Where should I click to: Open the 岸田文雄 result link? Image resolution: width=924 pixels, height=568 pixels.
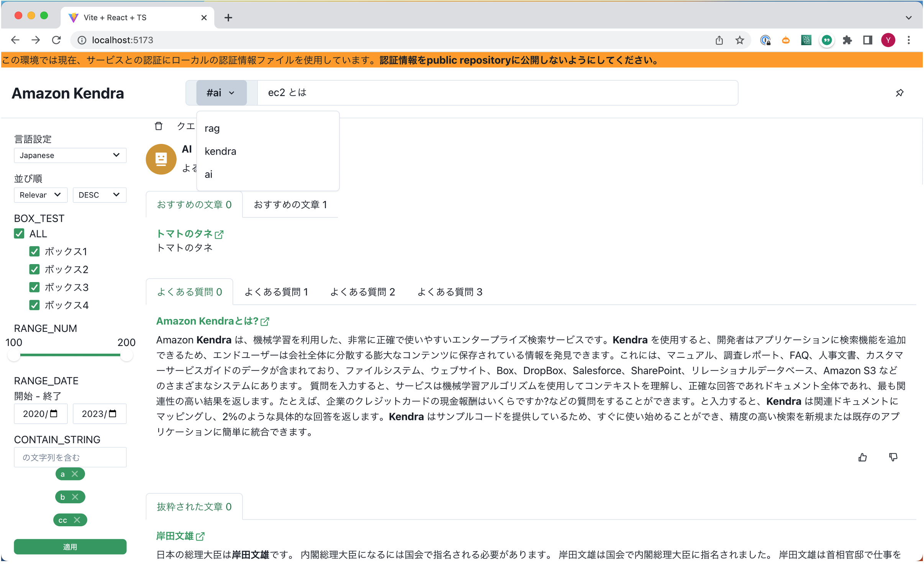175,537
